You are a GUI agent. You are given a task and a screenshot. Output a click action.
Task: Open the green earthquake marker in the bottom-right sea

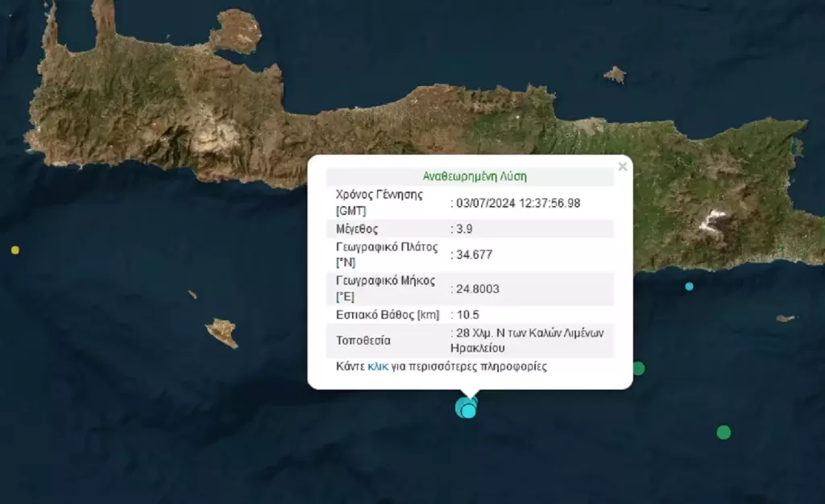coord(723,432)
